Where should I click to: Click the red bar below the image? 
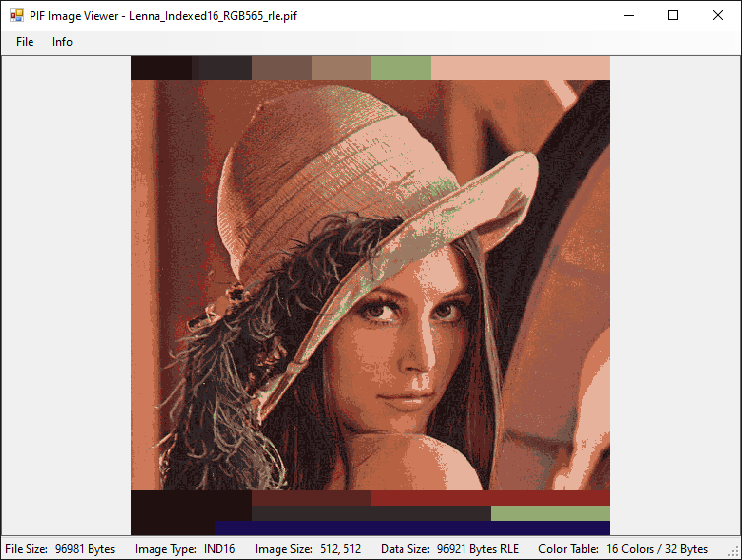(490, 498)
